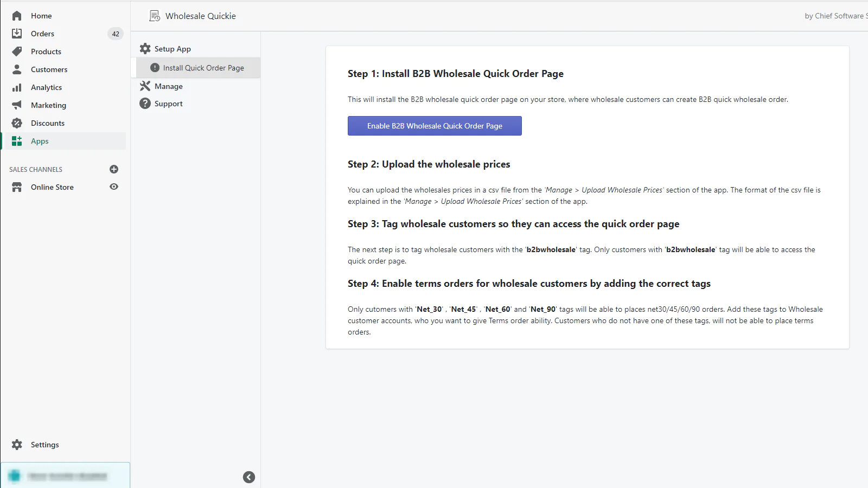Screen dimensions: 868x488
Task: Click the Apps grid icon
Action: pyautogui.click(x=17, y=141)
